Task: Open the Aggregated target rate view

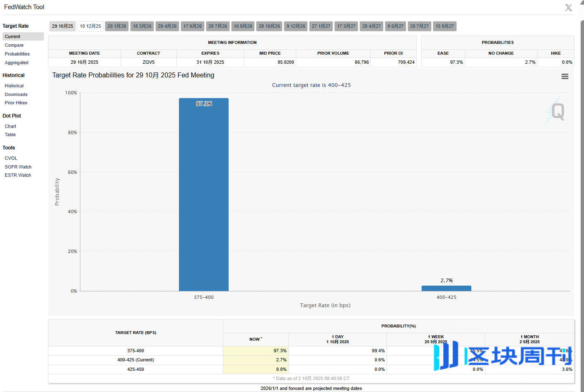Action: 17,63
